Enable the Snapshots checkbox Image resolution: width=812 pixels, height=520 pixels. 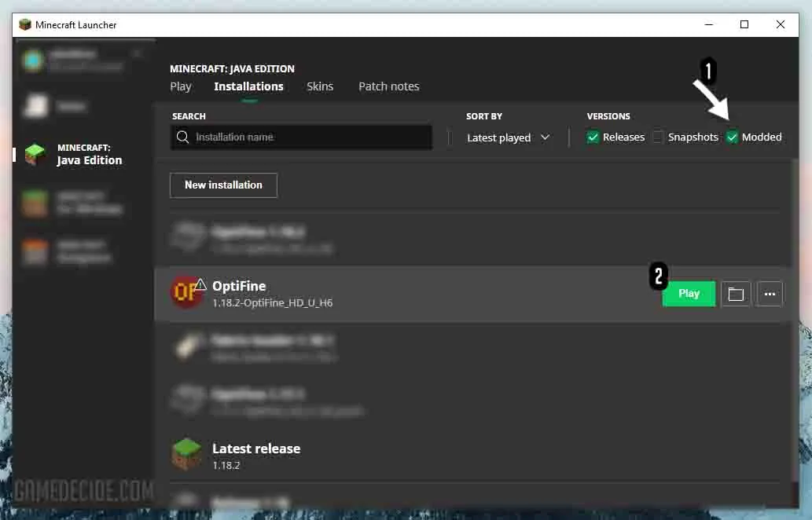tap(658, 137)
